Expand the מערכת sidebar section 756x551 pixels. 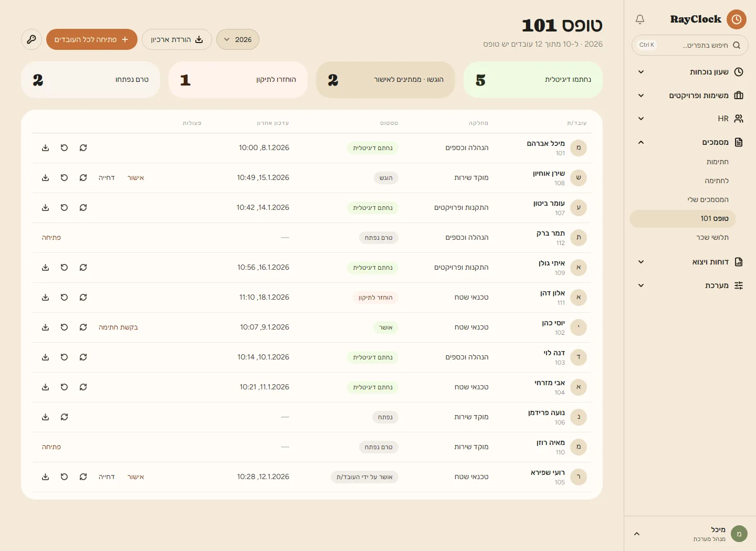coord(690,285)
